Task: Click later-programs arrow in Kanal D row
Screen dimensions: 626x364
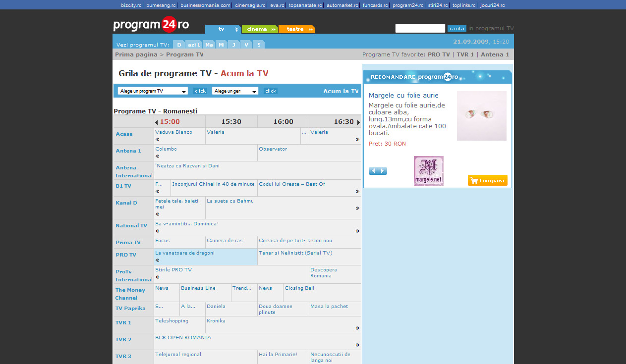Action: [357, 208]
